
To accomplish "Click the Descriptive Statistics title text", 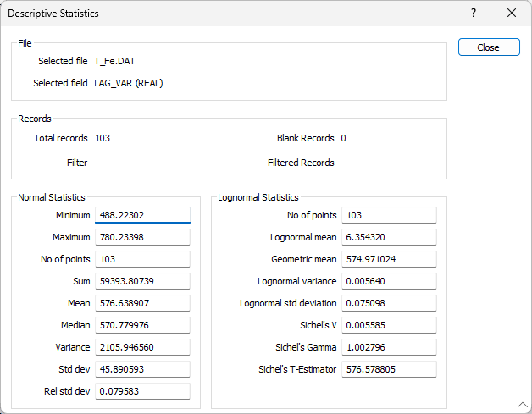I will tap(53, 14).
